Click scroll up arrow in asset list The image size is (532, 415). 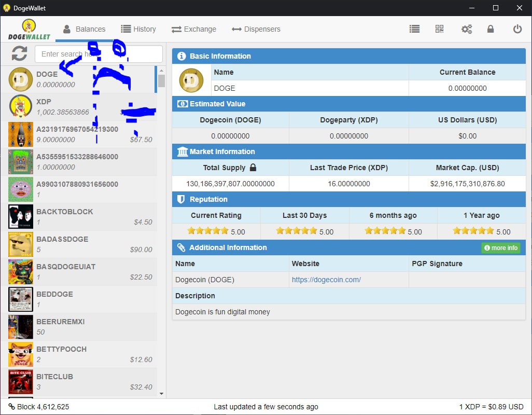pyautogui.click(x=161, y=71)
